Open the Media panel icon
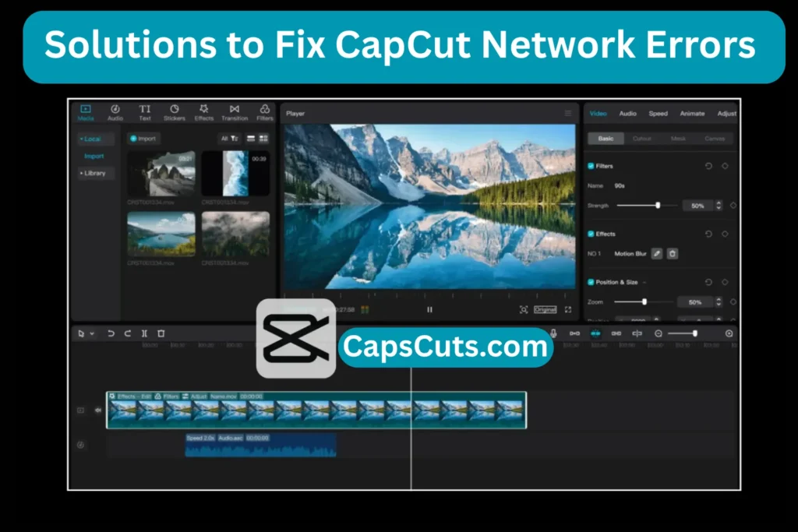This screenshot has width=798, height=532. click(x=86, y=109)
